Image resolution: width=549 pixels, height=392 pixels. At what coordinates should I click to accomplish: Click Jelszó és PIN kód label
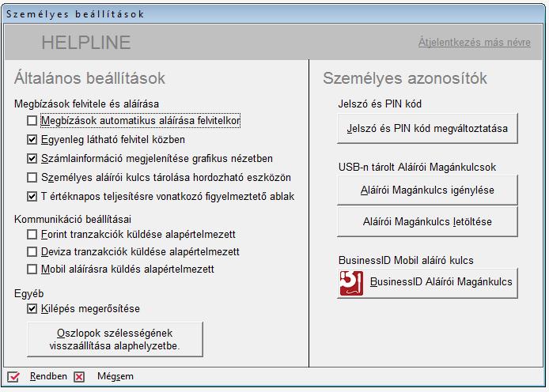pos(380,104)
